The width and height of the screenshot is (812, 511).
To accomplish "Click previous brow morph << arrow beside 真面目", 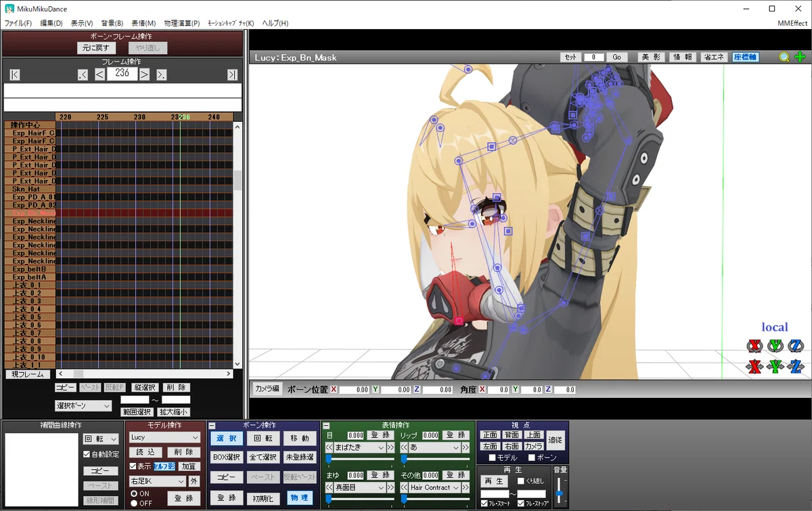I will (329, 487).
